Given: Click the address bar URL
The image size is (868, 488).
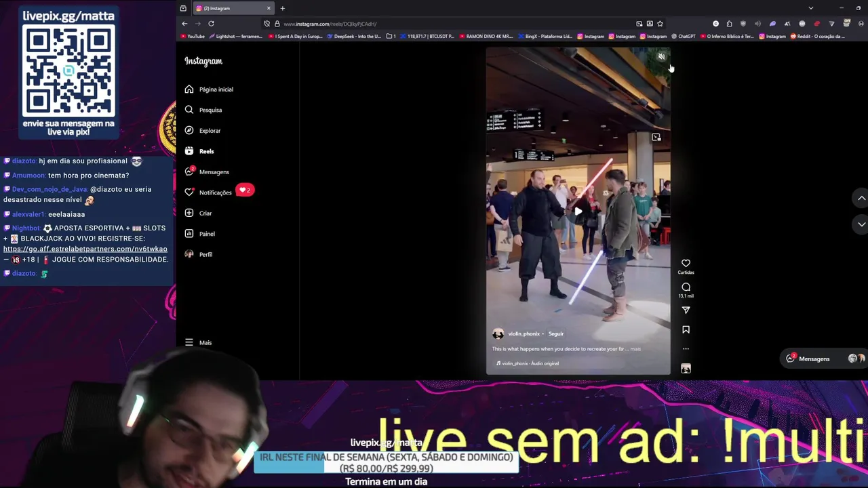Looking at the screenshot, I should [x=330, y=24].
